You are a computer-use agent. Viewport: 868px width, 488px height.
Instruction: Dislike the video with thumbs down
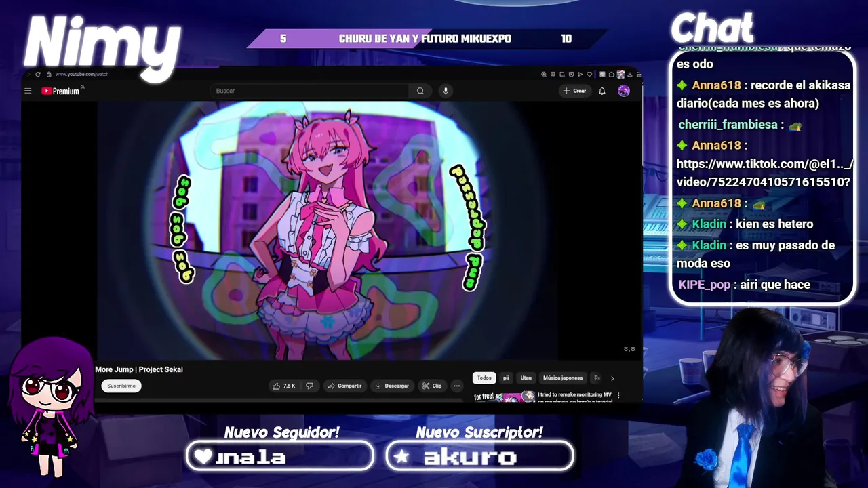click(x=309, y=386)
